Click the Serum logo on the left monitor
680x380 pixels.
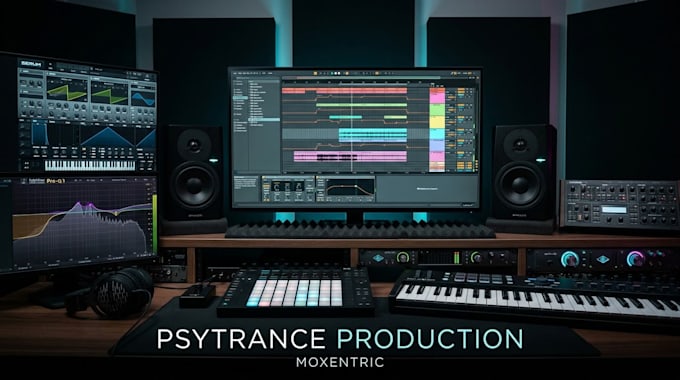coord(31,64)
